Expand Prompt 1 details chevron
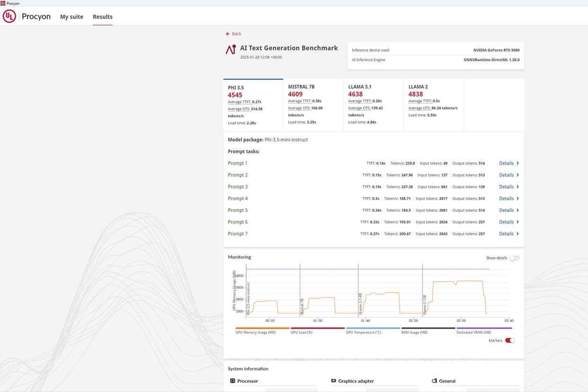 [518, 163]
